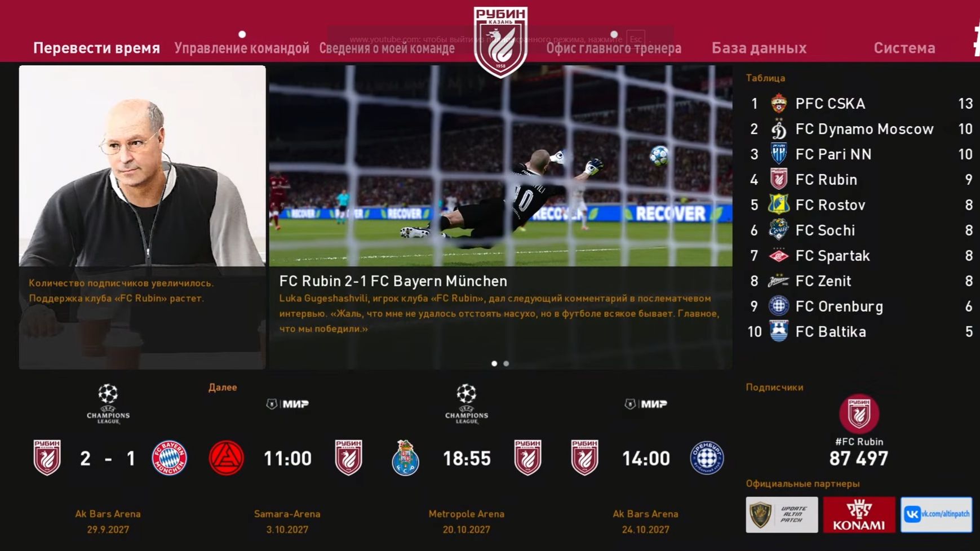
Task: Click МИР league logo above 11:00 fixture
Action: point(287,403)
